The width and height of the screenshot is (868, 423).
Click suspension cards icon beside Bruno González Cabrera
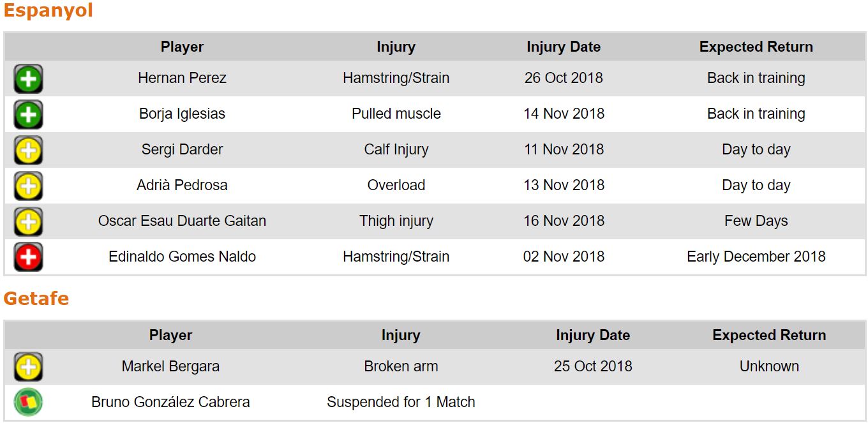click(28, 403)
